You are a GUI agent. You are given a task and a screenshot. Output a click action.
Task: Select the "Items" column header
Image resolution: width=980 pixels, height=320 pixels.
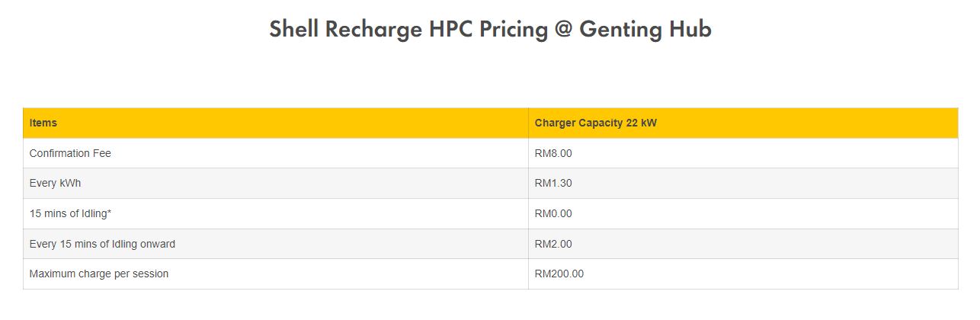tap(43, 123)
